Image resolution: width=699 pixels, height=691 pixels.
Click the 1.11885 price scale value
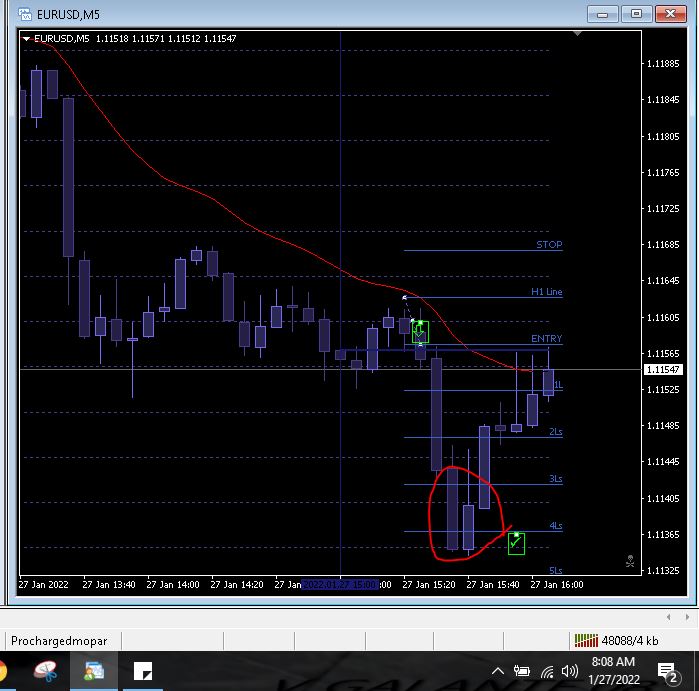[663, 64]
